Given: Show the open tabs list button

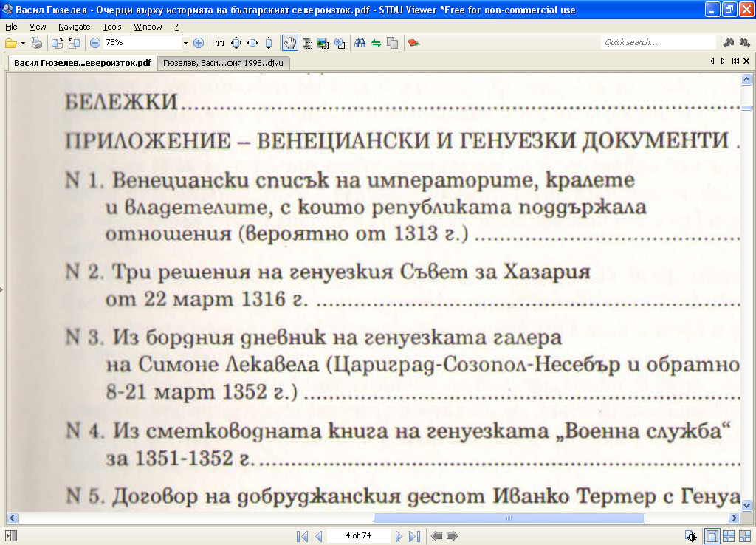Looking at the screenshot, I should click(735, 61).
